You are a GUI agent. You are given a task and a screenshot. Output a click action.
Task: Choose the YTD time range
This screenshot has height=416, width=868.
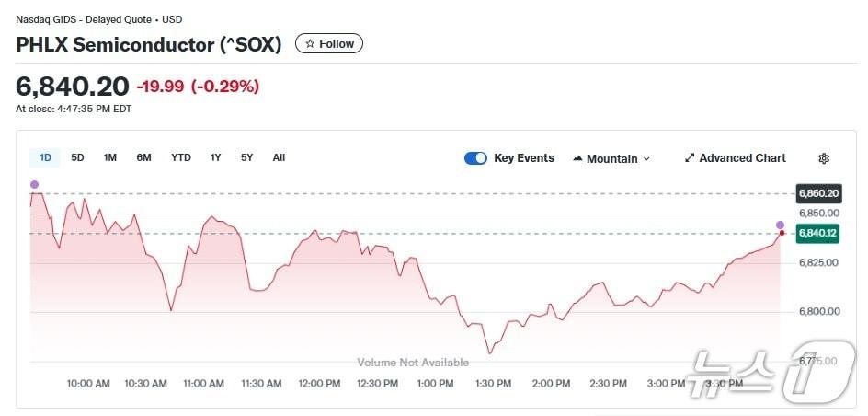click(x=181, y=157)
